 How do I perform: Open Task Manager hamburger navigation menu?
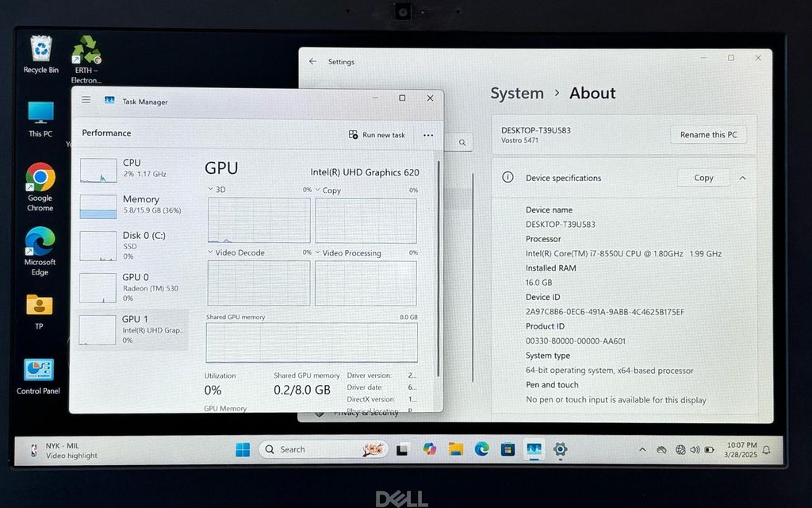coord(86,100)
